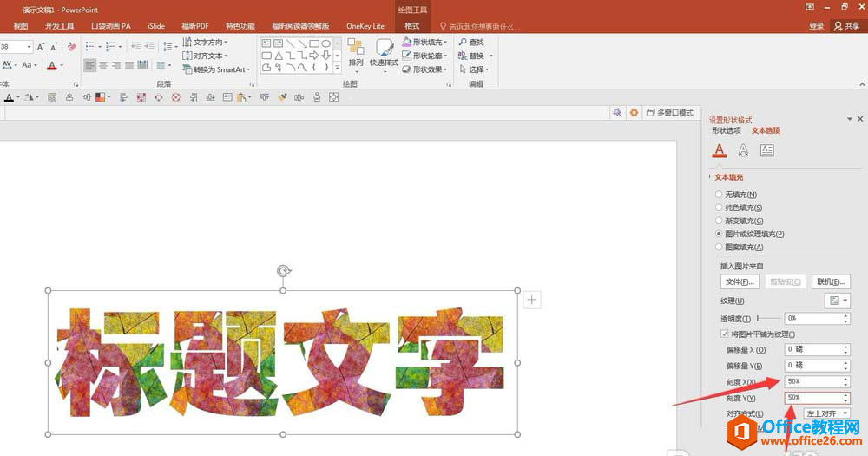Expand the Shape Fill dropdown
This screenshot has height=456, width=868.
tap(429, 42)
